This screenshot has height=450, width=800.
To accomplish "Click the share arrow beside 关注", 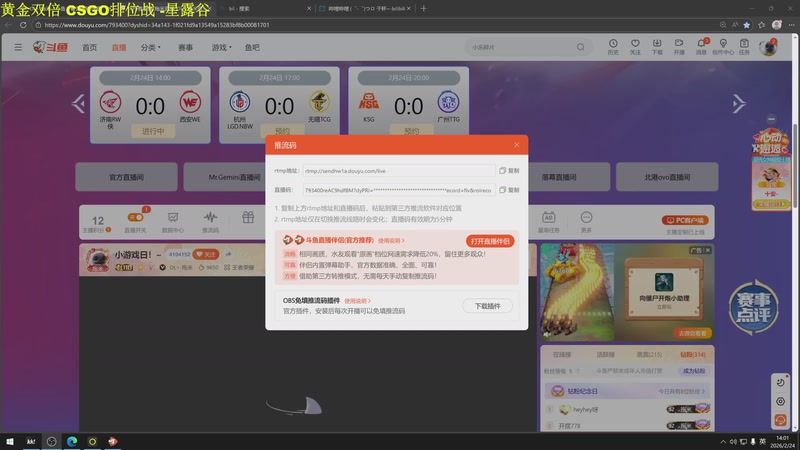I will (228, 254).
